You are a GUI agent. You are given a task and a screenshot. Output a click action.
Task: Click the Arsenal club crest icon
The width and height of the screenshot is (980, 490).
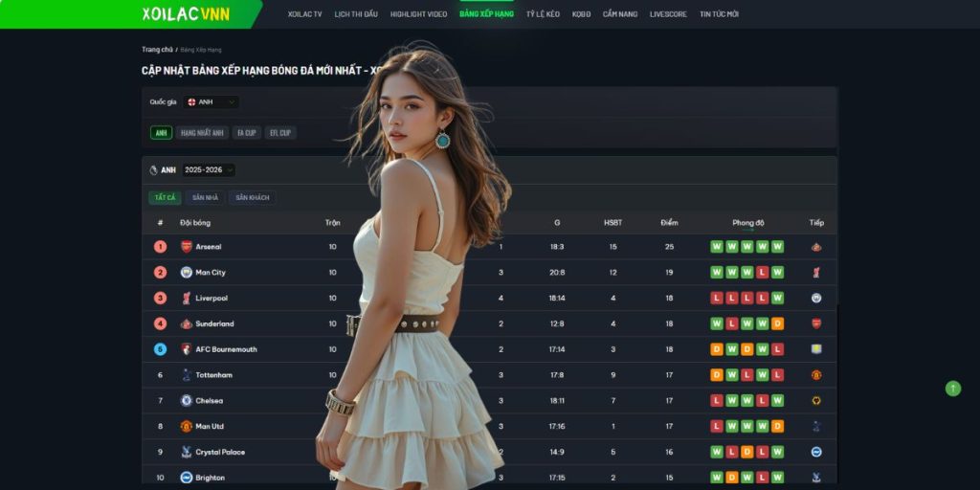187,247
